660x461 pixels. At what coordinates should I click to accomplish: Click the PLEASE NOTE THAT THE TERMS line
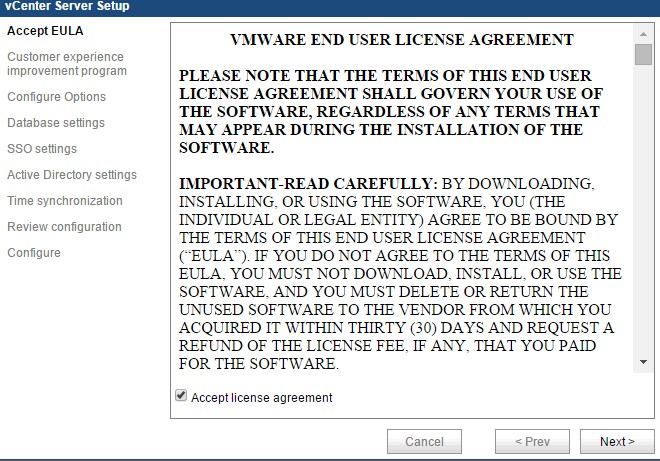point(385,76)
